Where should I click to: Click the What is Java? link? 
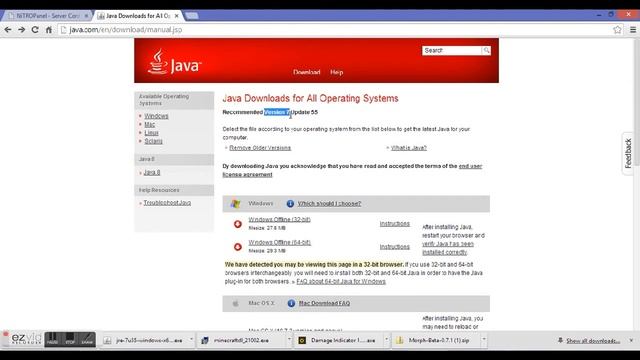point(409,148)
